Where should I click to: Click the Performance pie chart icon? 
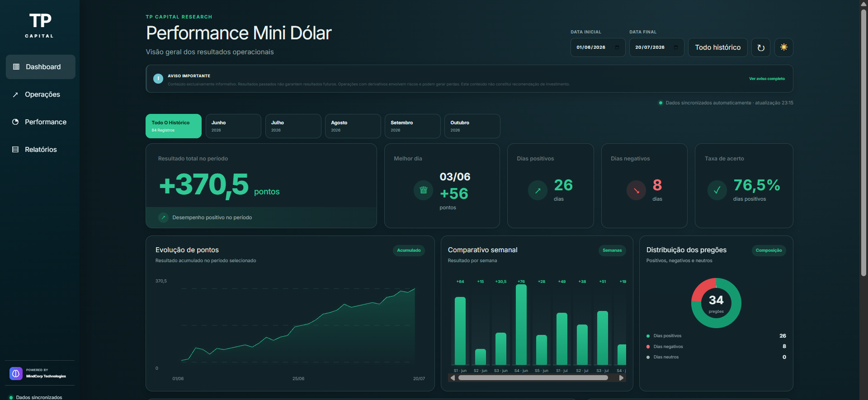[15, 122]
